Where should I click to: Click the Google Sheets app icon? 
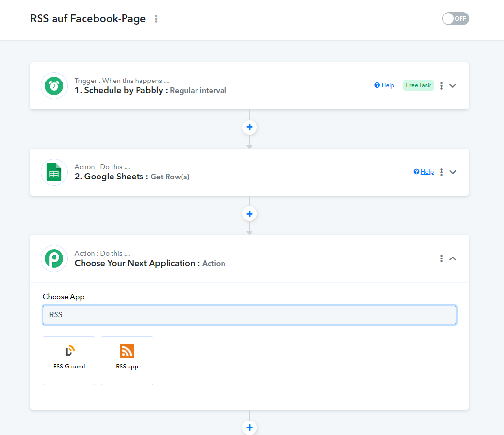coord(54,172)
